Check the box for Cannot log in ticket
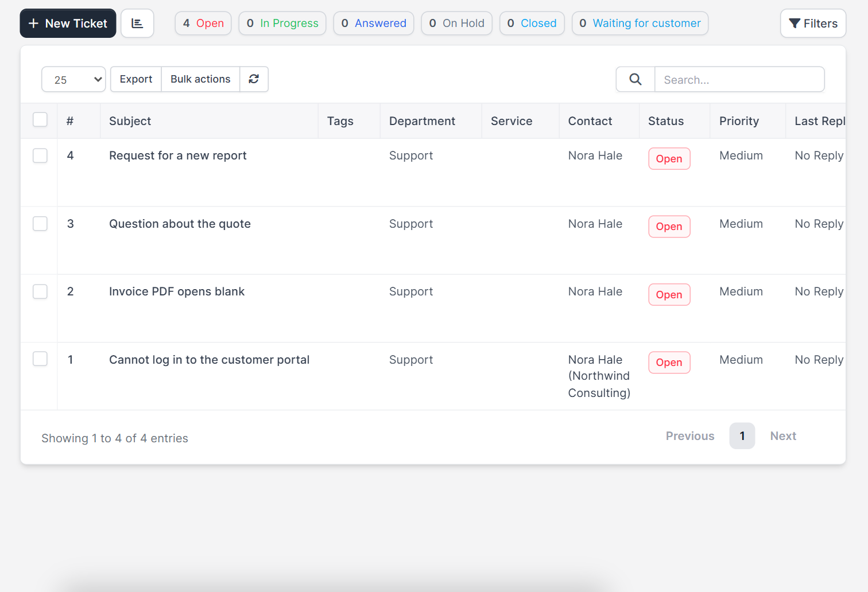This screenshot has height=592, width=868. coord(40,359)
